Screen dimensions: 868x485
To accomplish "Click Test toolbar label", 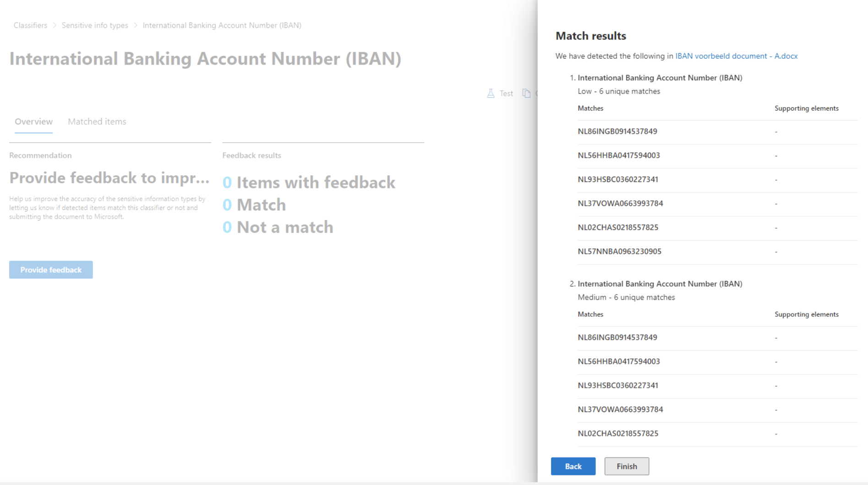I will click(506, 94).
